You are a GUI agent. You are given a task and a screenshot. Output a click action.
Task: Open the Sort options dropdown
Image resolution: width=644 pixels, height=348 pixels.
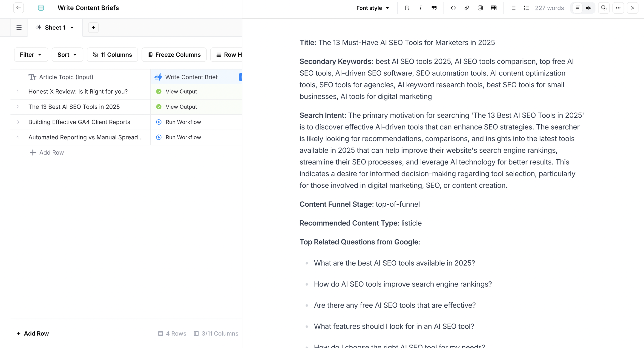tap(67, 55)
